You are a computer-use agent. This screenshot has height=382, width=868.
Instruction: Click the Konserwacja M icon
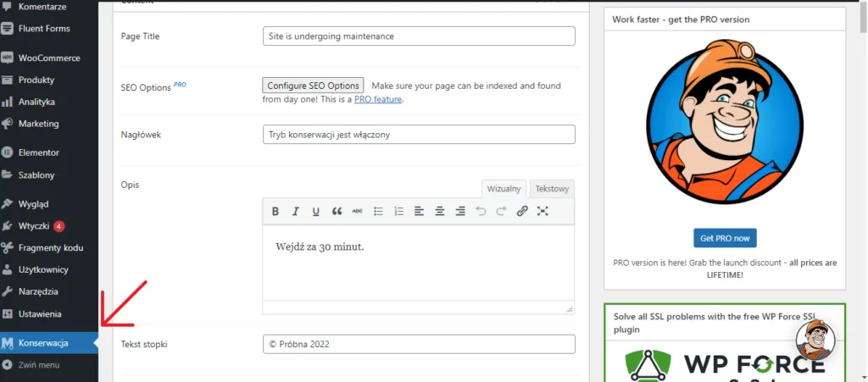[7, 343]
